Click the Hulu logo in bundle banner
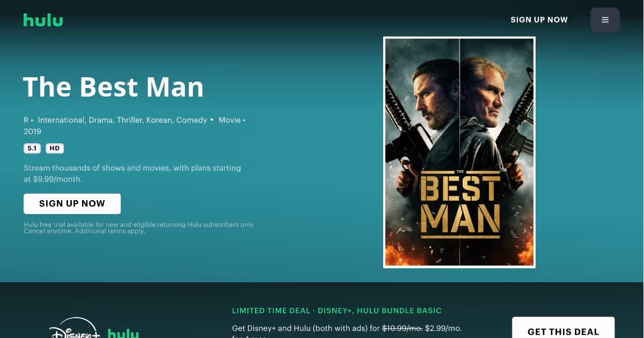This screenshot has width=644, height=338. click(123, 334)
